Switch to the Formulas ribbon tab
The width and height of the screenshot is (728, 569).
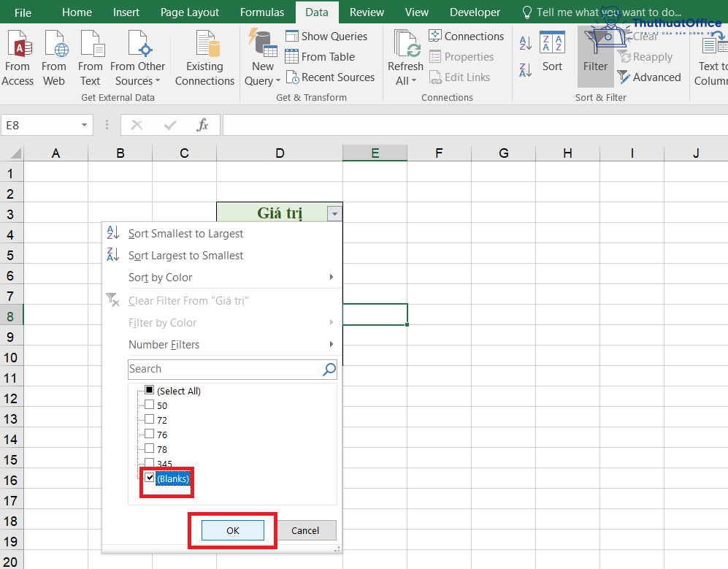(x=261, y=12)
